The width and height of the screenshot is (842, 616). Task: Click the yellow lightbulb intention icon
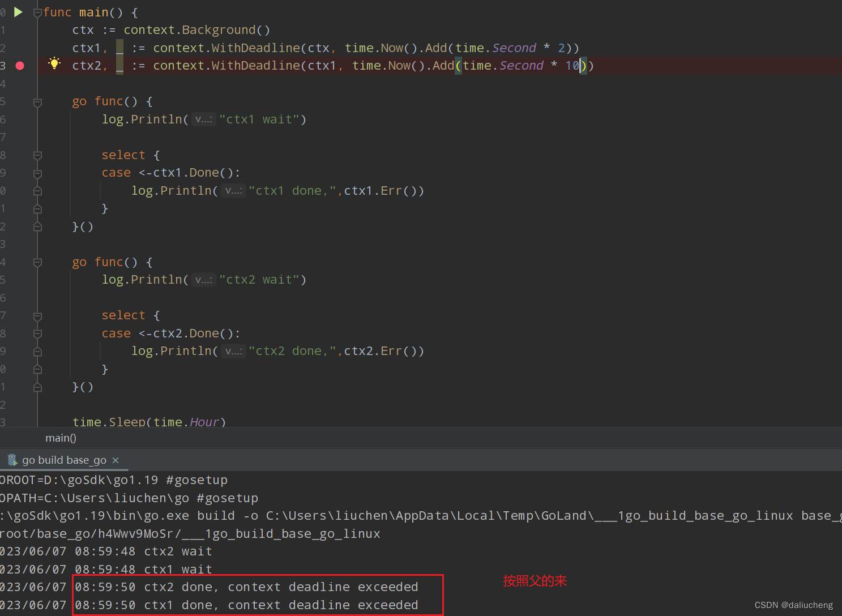click(54, 63)
